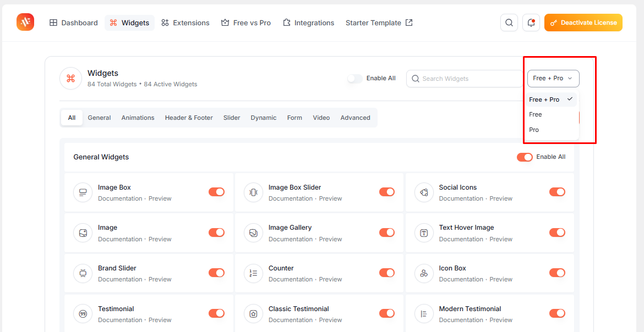The width and height of the screenshot is (644, 332).
Task: Toggle Enable All for General Widgets
Action: click(525, 157)
